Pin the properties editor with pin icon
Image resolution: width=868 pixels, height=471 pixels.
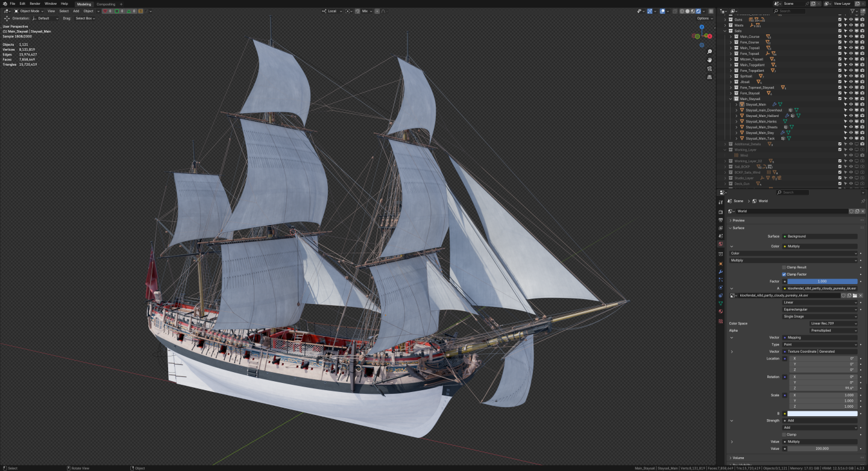pos(863,201)
